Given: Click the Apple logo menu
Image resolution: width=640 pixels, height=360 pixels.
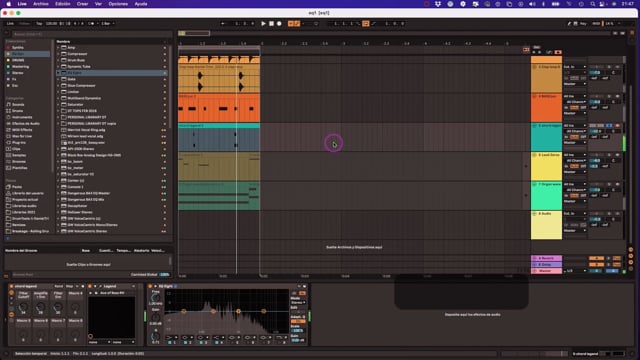Looking at the screenshot, I should coord(9,4).
